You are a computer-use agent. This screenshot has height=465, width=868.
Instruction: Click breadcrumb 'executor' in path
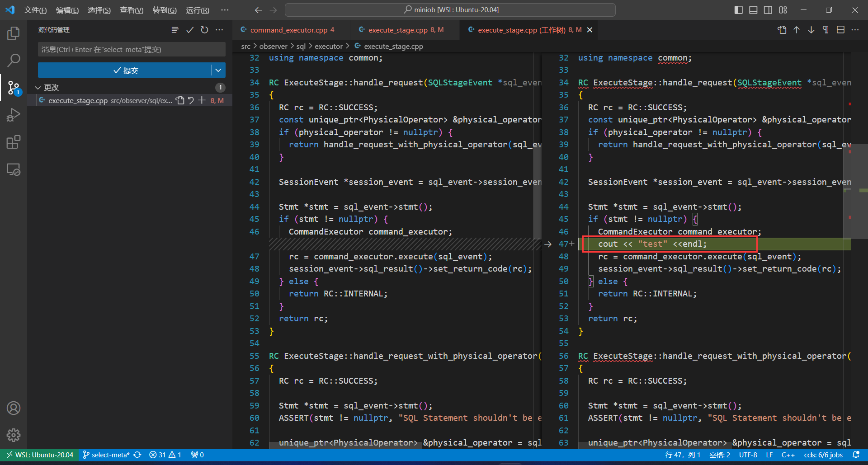(x=329, y=46)
